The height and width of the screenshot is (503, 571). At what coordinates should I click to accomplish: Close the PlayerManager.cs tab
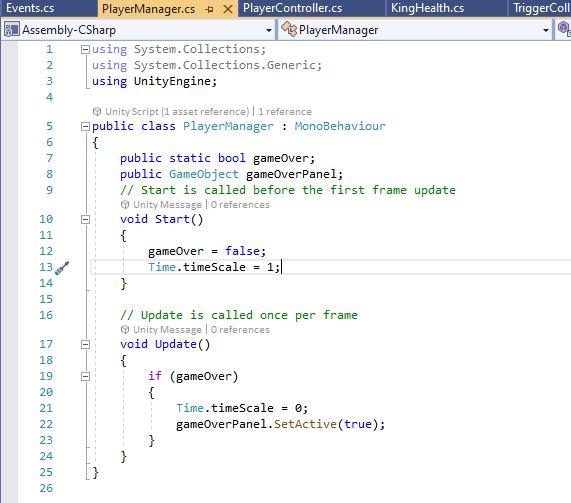228,9
